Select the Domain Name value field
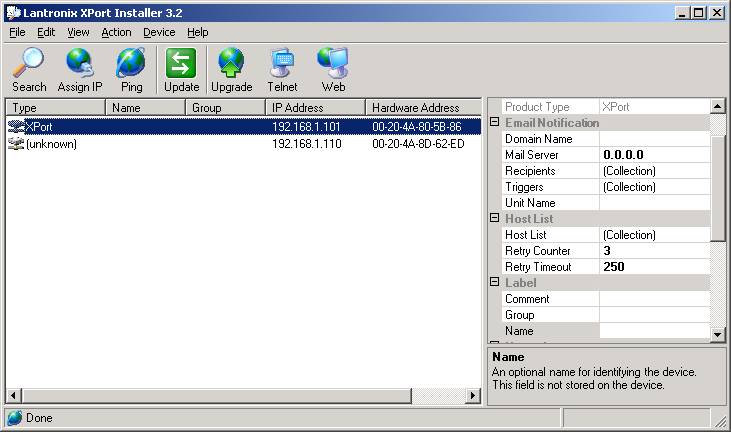The width and height of the screenshot is (731, 432). (x=655, y=139)
